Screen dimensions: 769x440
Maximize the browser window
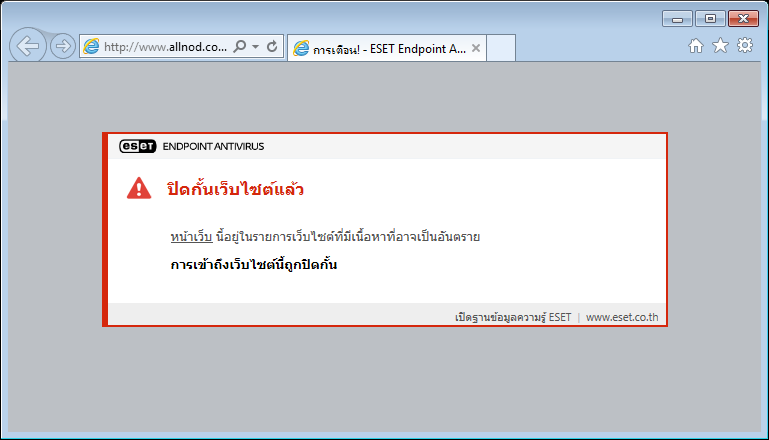coord(710,19)
